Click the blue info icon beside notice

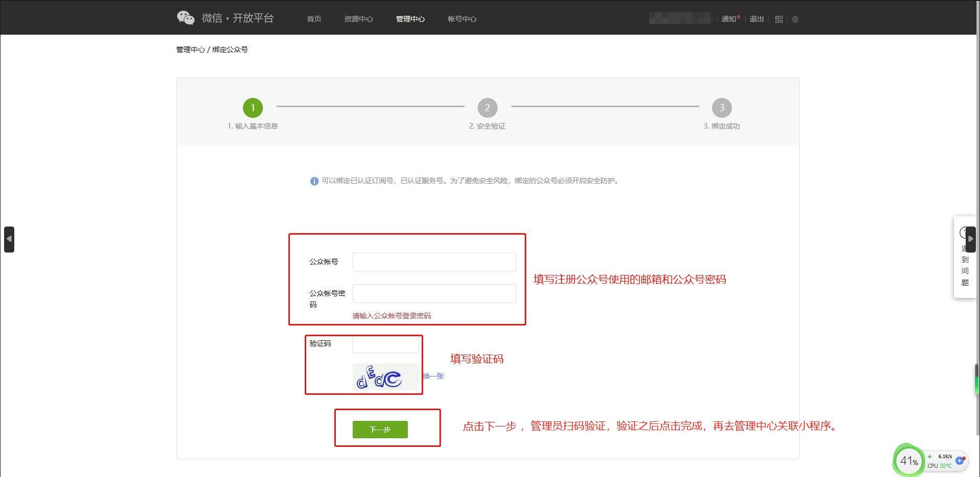coord(314,181)
